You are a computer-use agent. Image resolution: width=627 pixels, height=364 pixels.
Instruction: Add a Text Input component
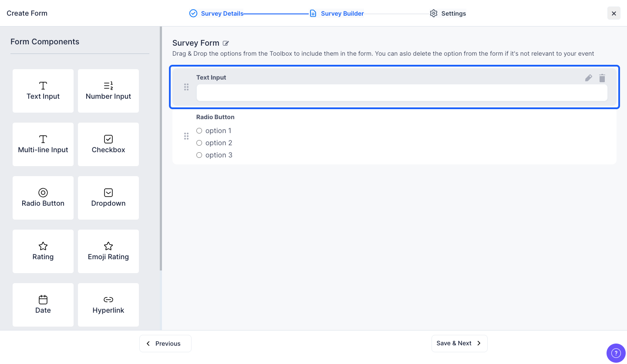(43, 91)
